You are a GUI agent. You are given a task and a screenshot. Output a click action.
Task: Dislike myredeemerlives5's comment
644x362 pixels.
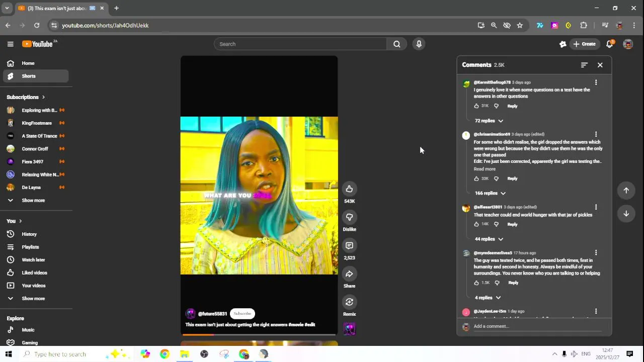pos(497,283)
